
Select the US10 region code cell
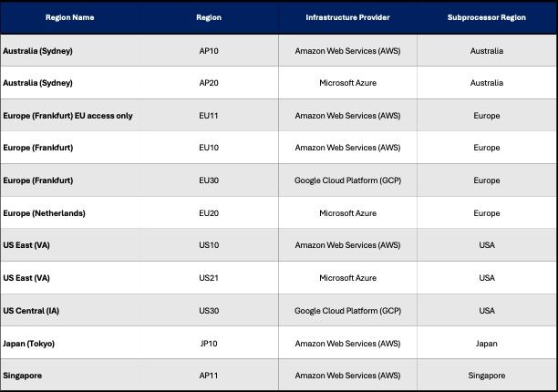(209, 245)
